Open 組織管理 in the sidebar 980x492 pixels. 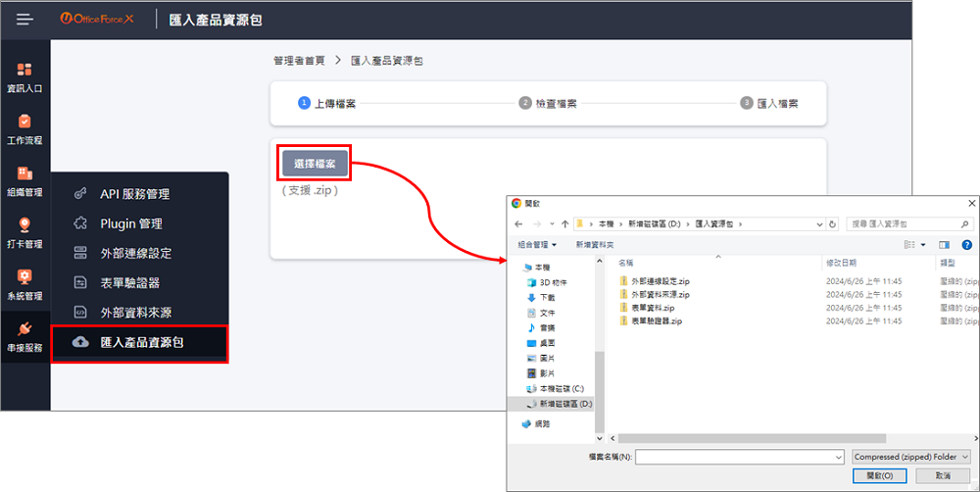tap(25, 182)
